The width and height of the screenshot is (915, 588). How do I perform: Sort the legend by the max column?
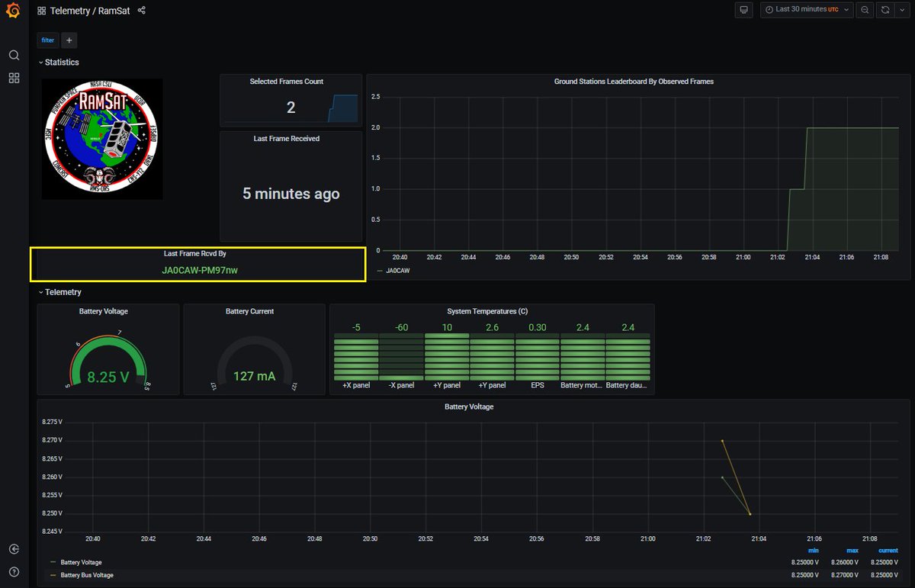pos(852,550)
